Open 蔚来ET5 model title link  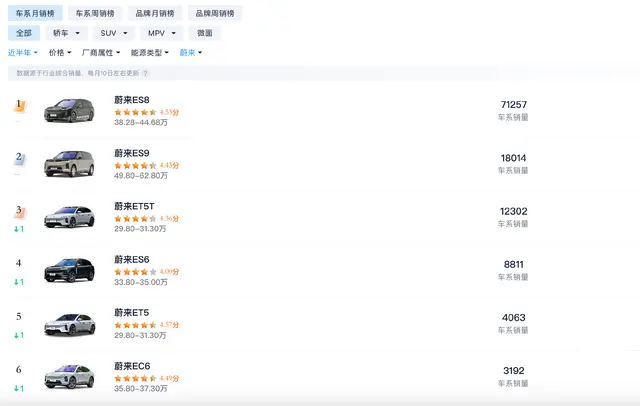[x=131, y=313]
